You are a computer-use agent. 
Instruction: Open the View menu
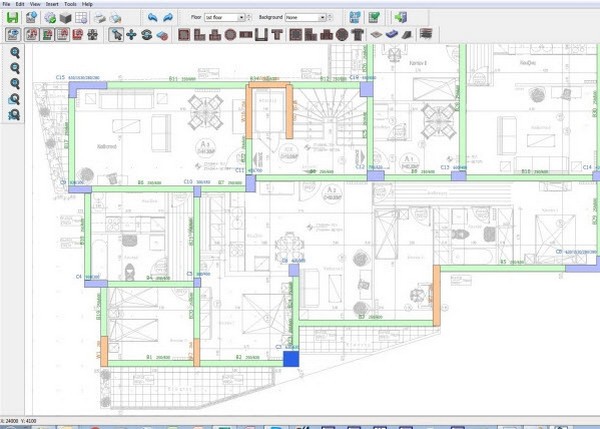35,4
